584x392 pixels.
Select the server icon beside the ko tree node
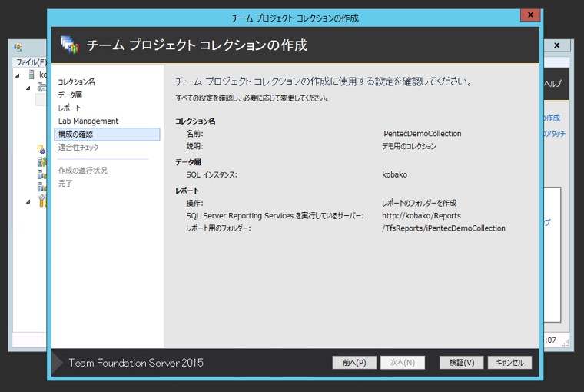[32, 75]
